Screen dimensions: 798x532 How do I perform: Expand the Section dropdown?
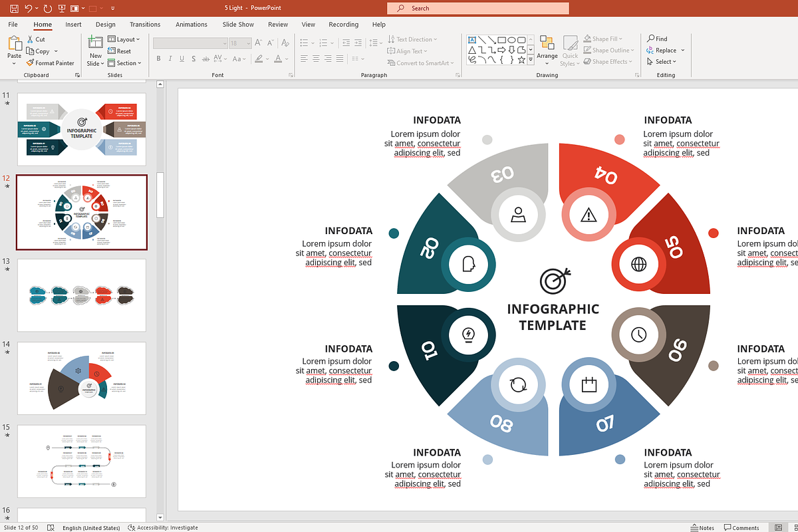[x=125, y=63]
